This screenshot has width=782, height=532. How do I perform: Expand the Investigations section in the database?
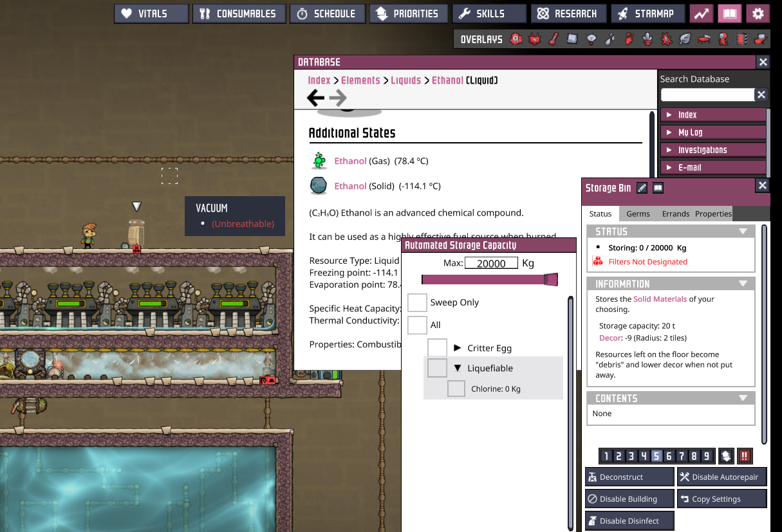pyautogui.click(x=712, y=150)
